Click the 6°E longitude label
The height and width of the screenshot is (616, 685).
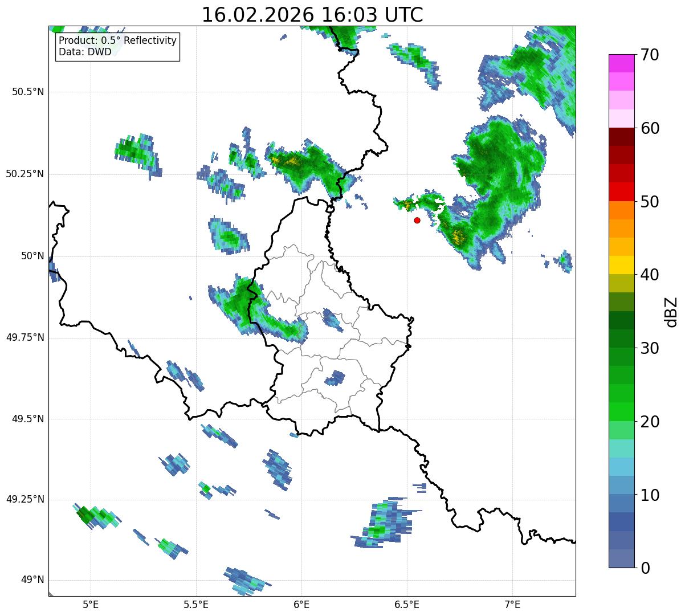tap(301, 604)
